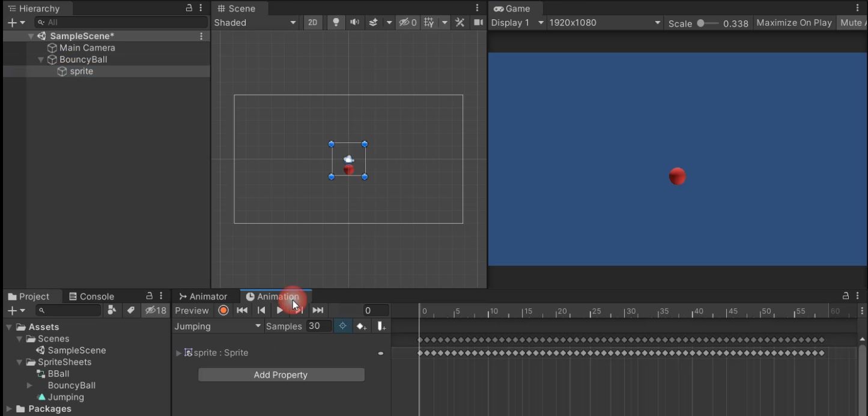Click the Add Property button
Viewport: 868px width, 416px height.
coord(281,375)
